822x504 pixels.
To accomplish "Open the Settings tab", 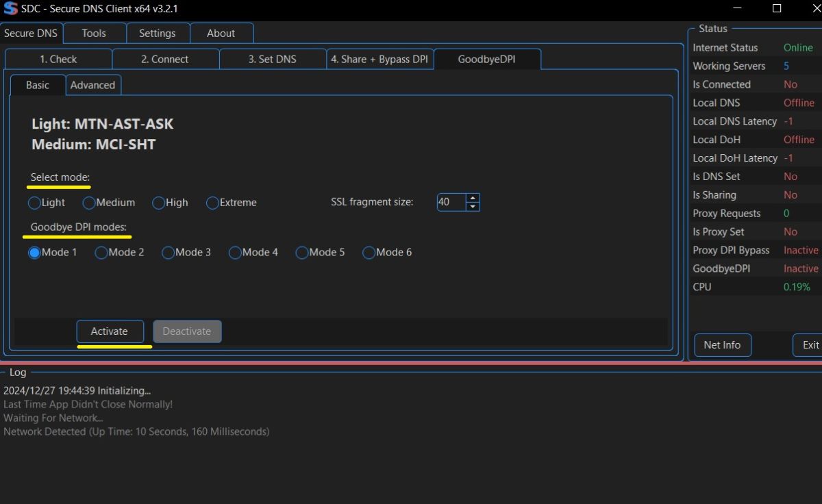I will [x=157, y=33].
